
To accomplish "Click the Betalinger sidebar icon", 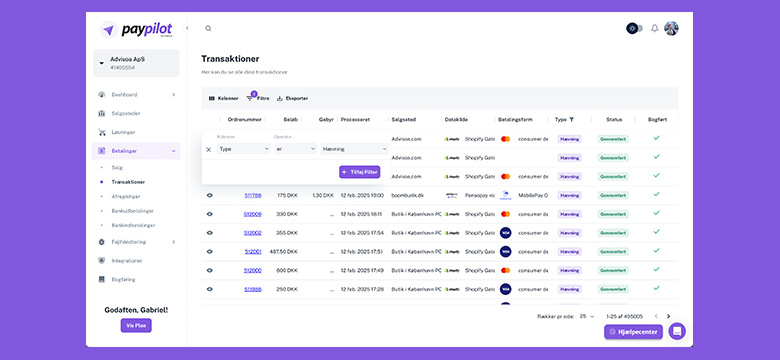I will click(x=101, y=151).
